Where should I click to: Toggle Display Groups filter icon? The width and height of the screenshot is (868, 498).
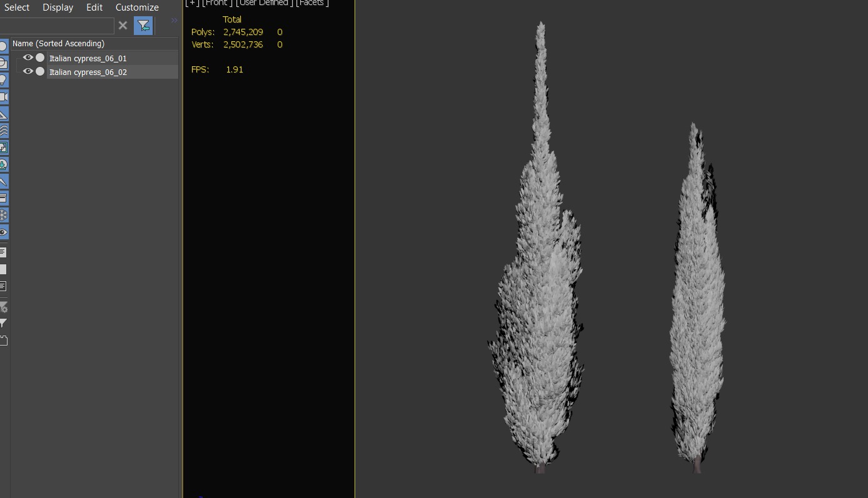(x=3, y=147)
